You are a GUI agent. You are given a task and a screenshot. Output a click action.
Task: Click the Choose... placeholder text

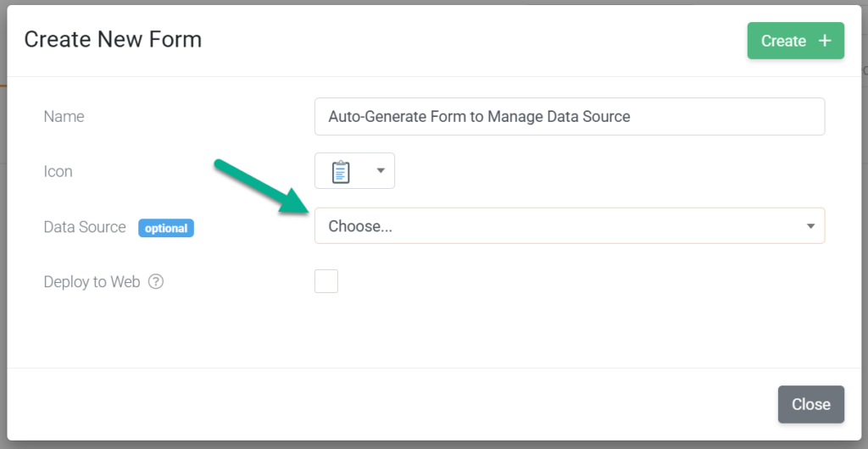click(x=360, y=226)
